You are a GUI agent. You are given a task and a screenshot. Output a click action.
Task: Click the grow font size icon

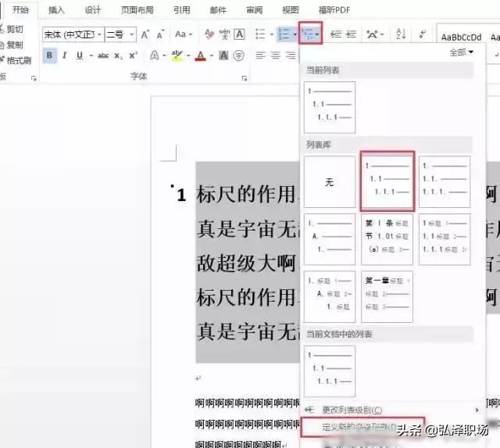tap(145, 34)
